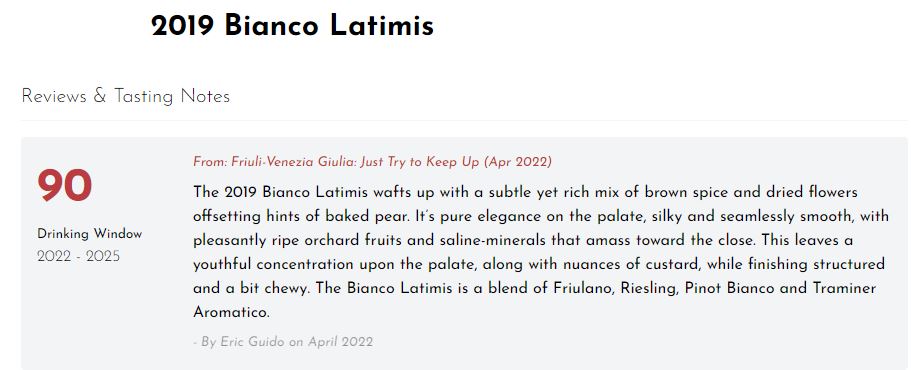Viewport: 911px width, 370px height.
Task: Select the Reviews & Tasting Notes heading
Action: (x=125, y=96)
